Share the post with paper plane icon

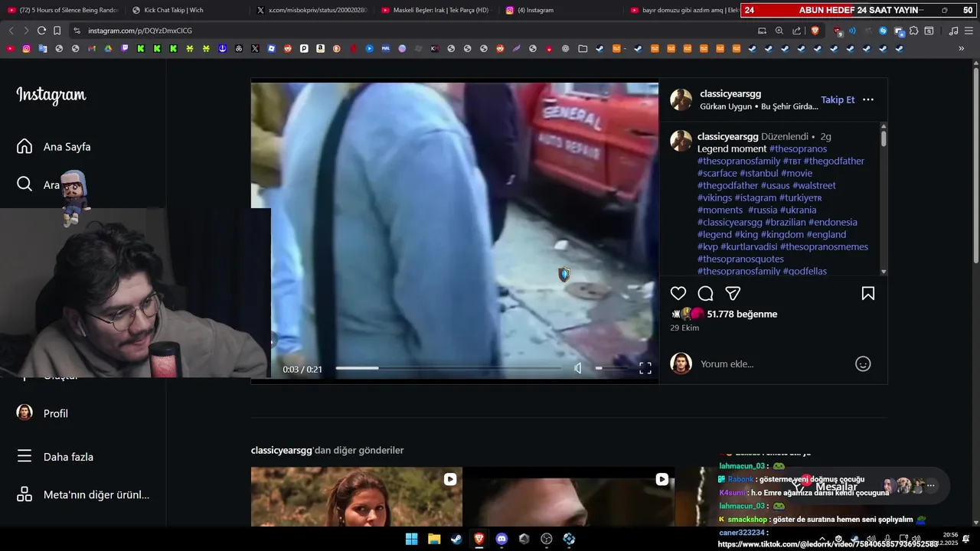[x=733, y=293]
